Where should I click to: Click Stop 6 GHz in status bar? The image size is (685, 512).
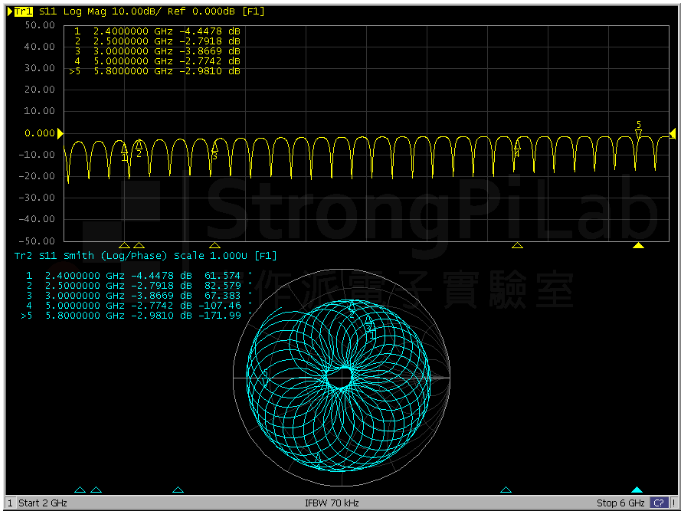click(x=620, y=503)
